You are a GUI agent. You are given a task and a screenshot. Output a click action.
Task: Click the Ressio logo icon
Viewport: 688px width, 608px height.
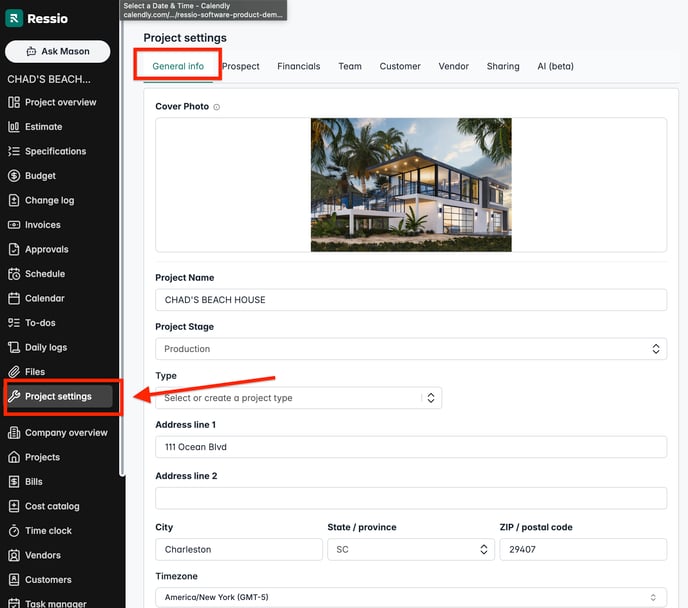[15, 18]
